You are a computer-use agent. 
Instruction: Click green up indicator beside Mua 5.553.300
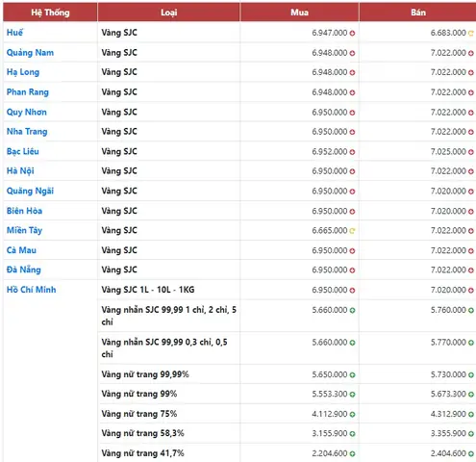pyautogui.click(x=352, y=395)
